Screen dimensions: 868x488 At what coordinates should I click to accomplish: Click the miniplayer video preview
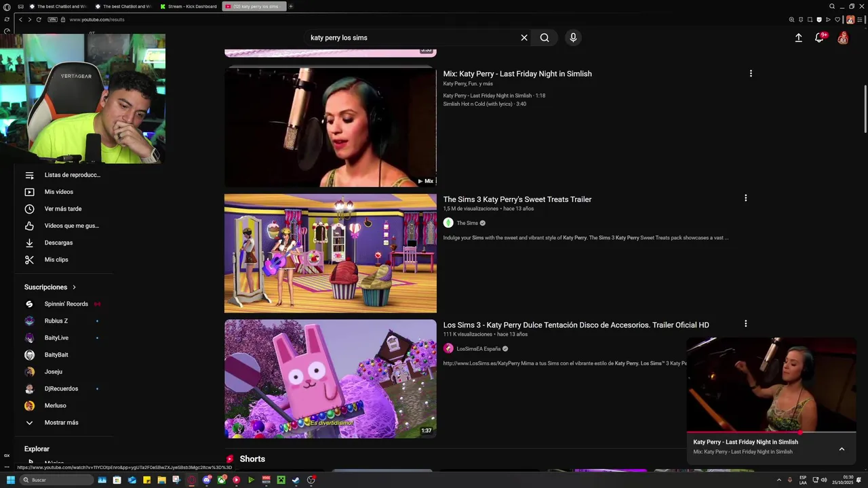[x=772, y=384]
